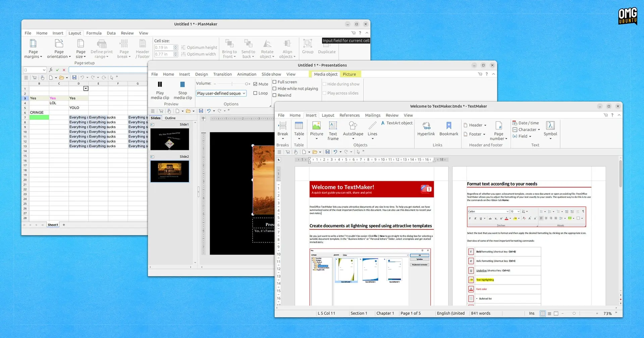Click the TextArt object button
The image size is (644, 338).
[397, 123]
